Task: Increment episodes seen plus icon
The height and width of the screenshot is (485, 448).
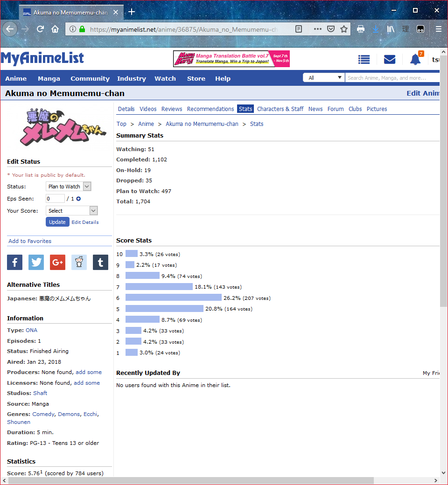Action: point(78,199)
